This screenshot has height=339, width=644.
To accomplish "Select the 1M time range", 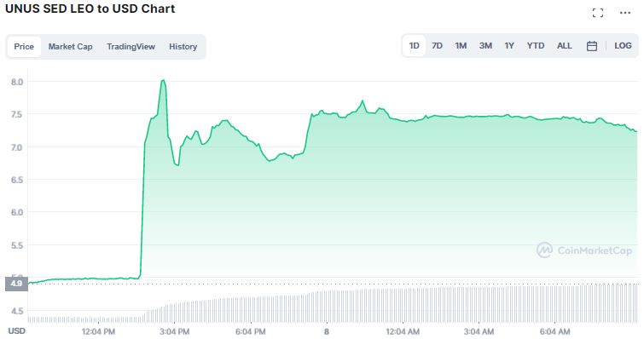I will pyautogui.click(x=461, y=45).
